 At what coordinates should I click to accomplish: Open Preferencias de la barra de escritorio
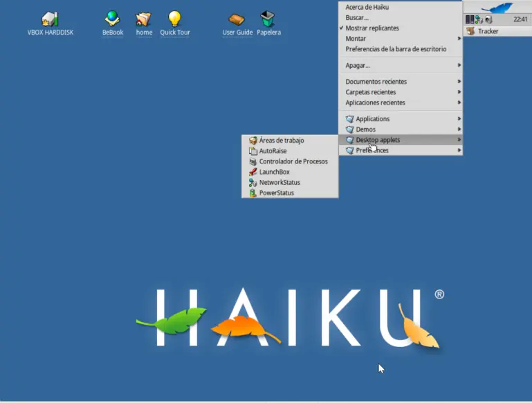396,49
